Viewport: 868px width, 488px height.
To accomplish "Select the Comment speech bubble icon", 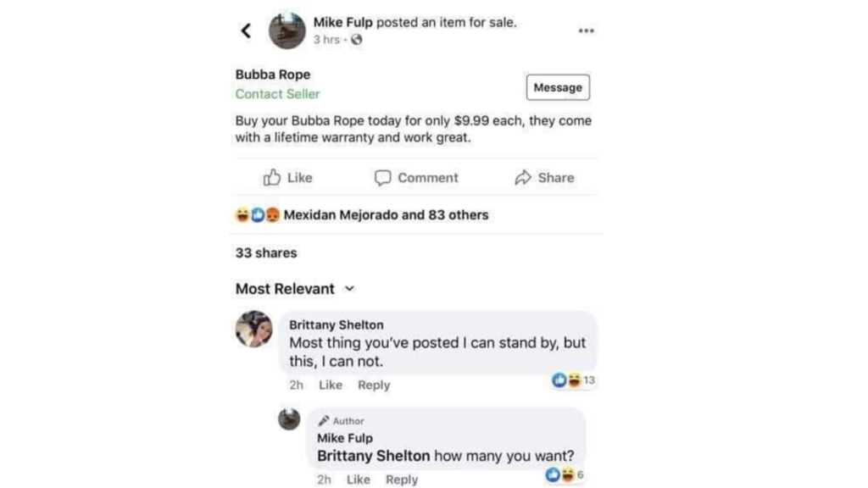I will pos(381,177).
